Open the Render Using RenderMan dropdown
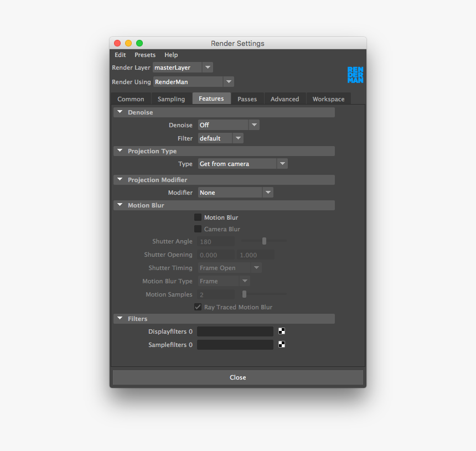The width and height of the screenshot is (476, 451). [x=193, y=82]
